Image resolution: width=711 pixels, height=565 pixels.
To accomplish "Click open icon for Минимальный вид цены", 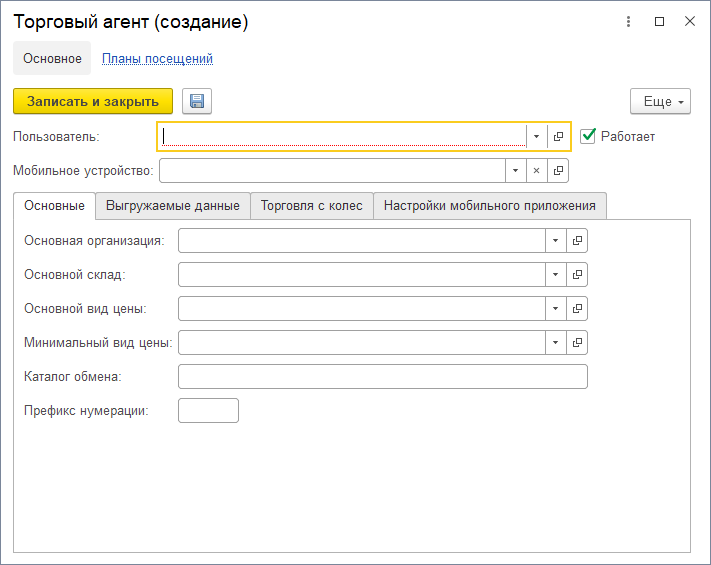I will point(577,343).
